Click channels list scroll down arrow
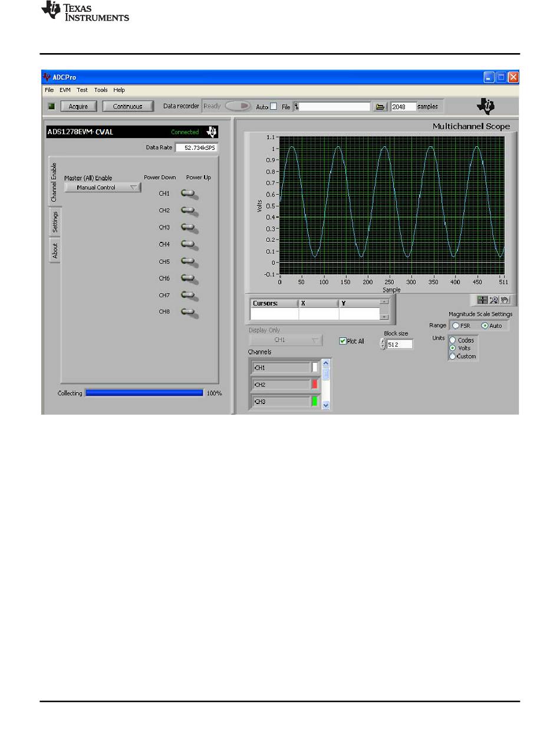 click(x=326, y=405)
